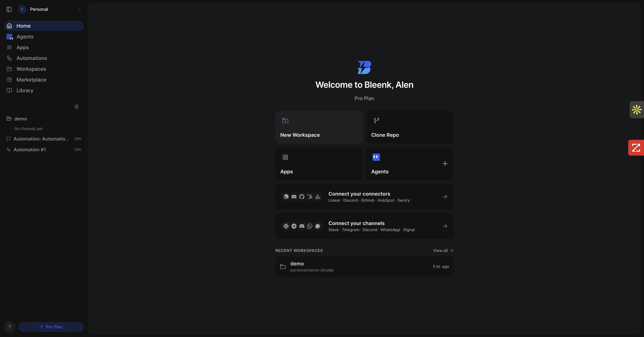The width and height of the screenshot is (644, 337).
Task: Open the thread filter settings icon
Action: 77,107
